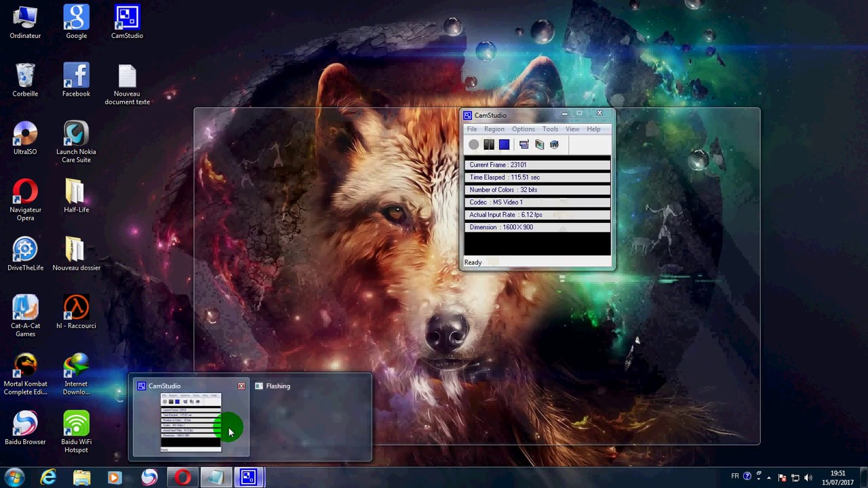
Task: Click the Number of Colors : 32 bits row
Action: pos(537,190)
